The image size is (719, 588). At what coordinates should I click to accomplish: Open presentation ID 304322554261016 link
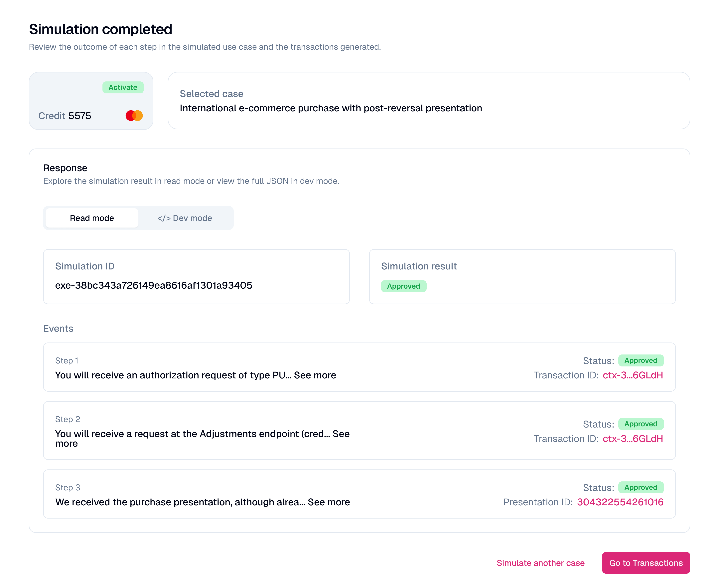pos(620,502)
